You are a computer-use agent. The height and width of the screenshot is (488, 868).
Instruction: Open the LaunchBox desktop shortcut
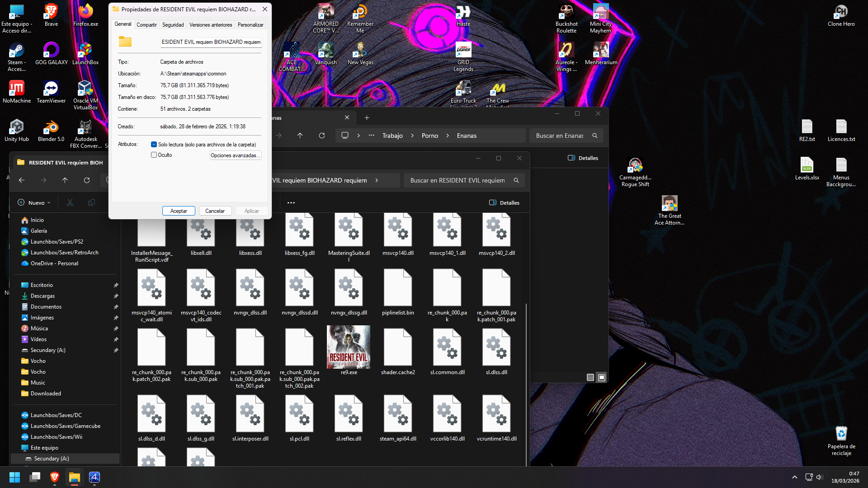click(x=85, y=54)
